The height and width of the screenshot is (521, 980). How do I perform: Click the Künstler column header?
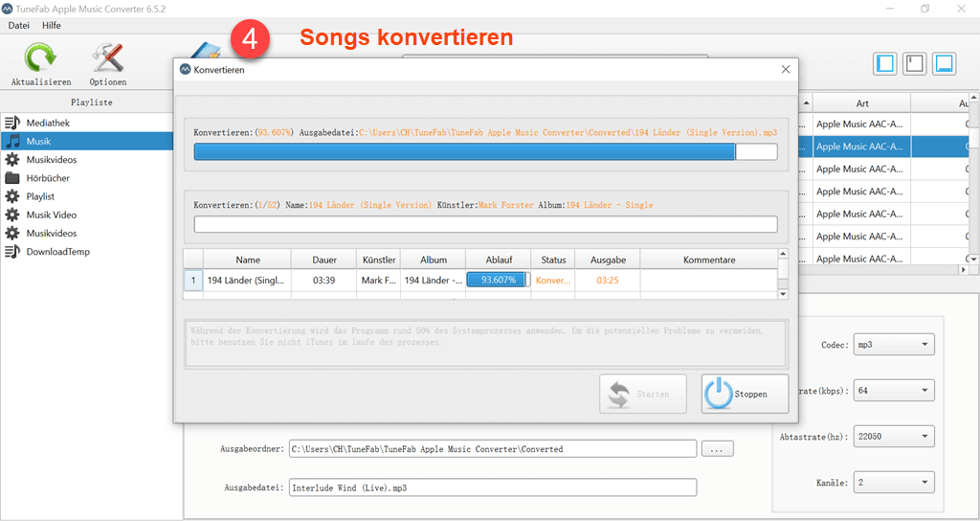point(379,260)
